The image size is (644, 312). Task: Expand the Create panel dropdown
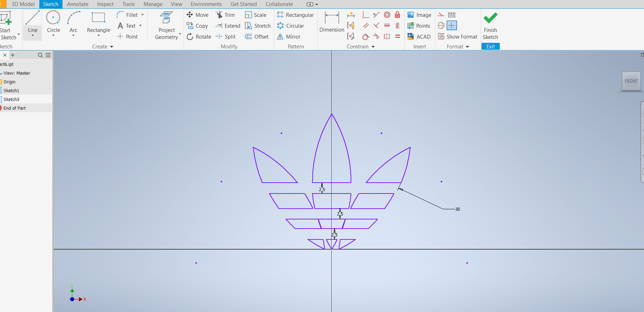tap(112, 47)
